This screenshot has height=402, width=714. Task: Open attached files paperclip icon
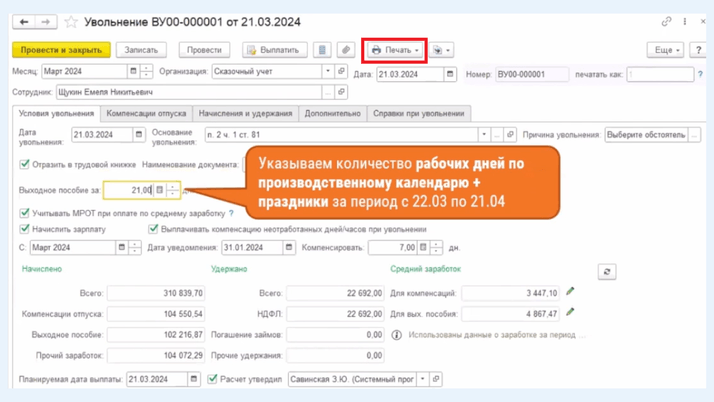[x=346, y=50]
